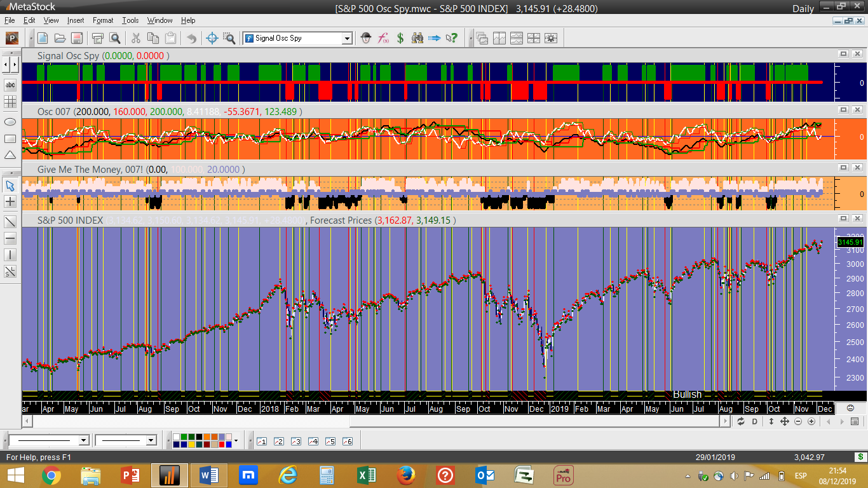
Task: Open the Indicator Builder f(x) icon
Action: (383, 38)
